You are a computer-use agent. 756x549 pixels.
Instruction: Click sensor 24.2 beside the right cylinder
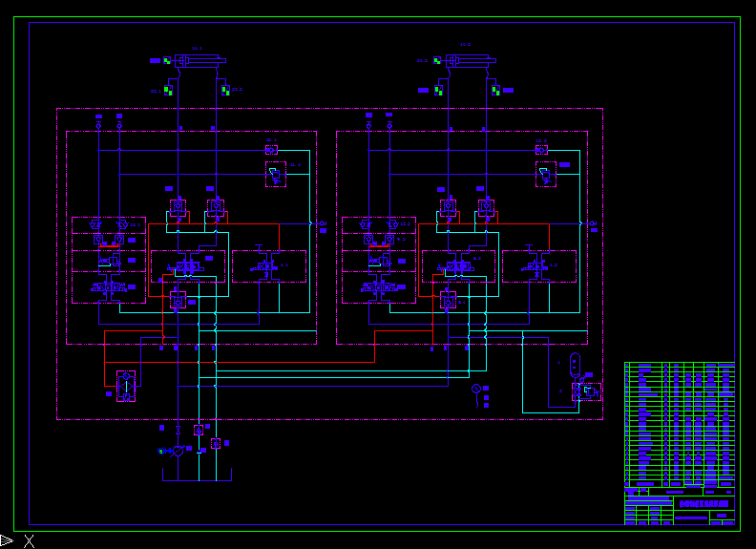[x=437, y=60]
